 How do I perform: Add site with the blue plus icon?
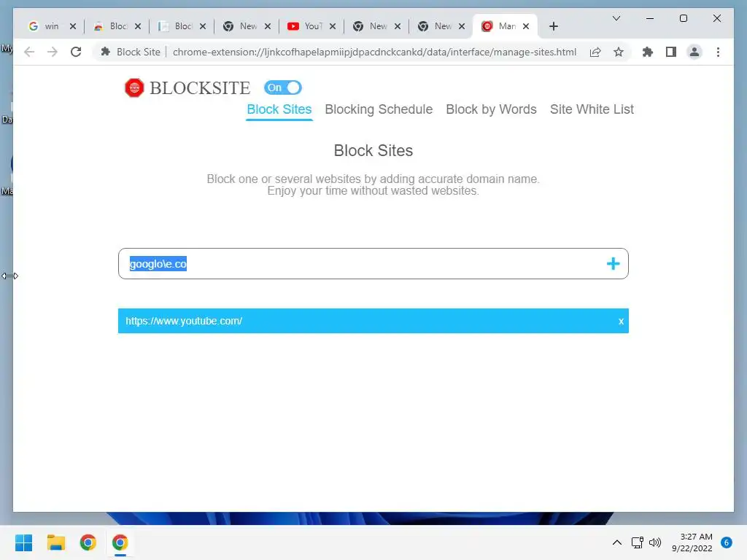[x=613, y=264]
